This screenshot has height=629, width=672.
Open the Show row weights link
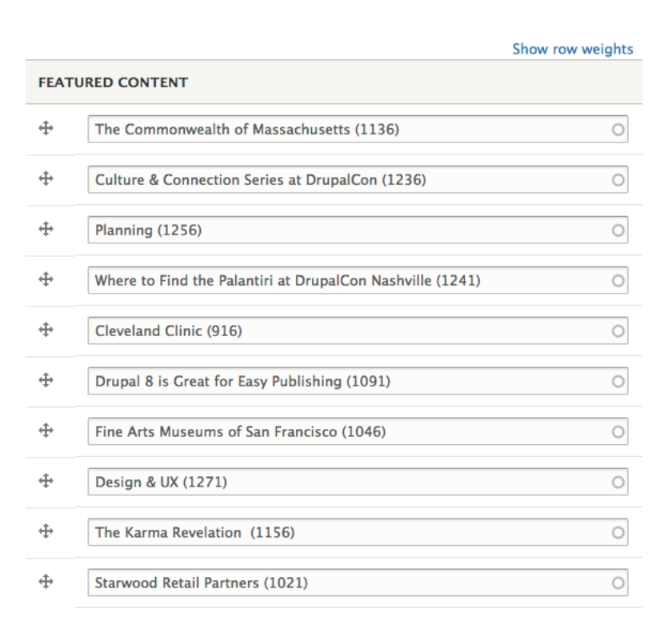coord(573,49)
